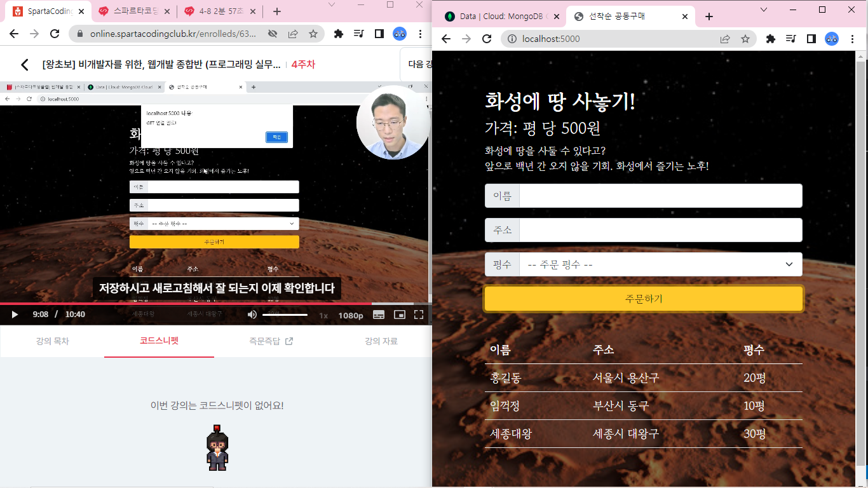Image resolution: width=868 pixels, height=488 pixels.
Task: View site information for localhost:5000
Action: (x=512, y=39)
